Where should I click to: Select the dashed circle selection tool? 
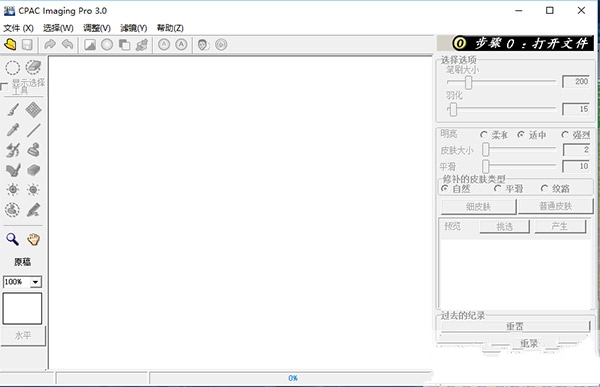point(13,68)
